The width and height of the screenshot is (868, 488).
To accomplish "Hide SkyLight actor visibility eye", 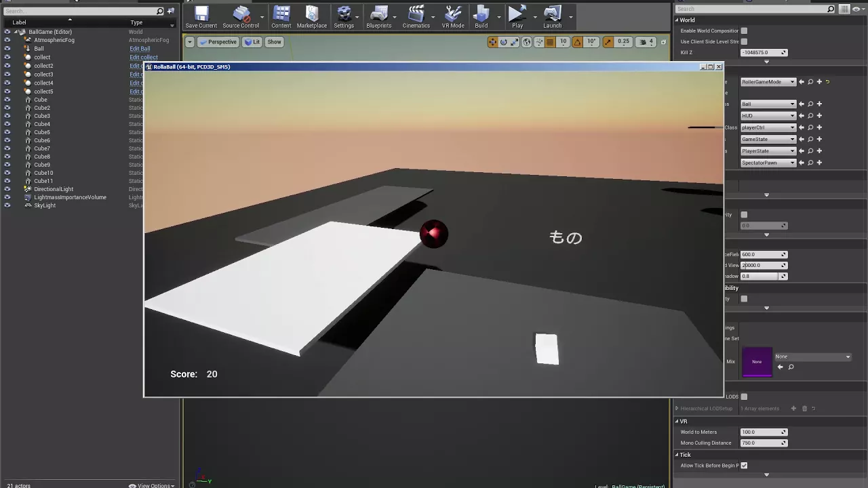I will click(x=7, y=205).
